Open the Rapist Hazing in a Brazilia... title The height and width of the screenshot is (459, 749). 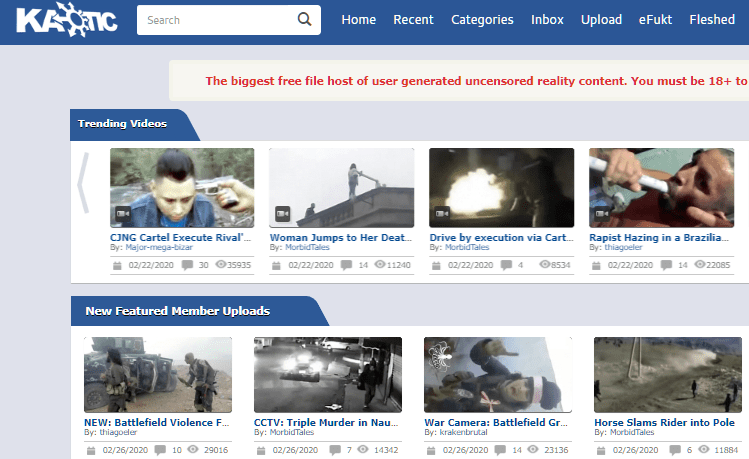pyautogui.click(x=659, y=237)
